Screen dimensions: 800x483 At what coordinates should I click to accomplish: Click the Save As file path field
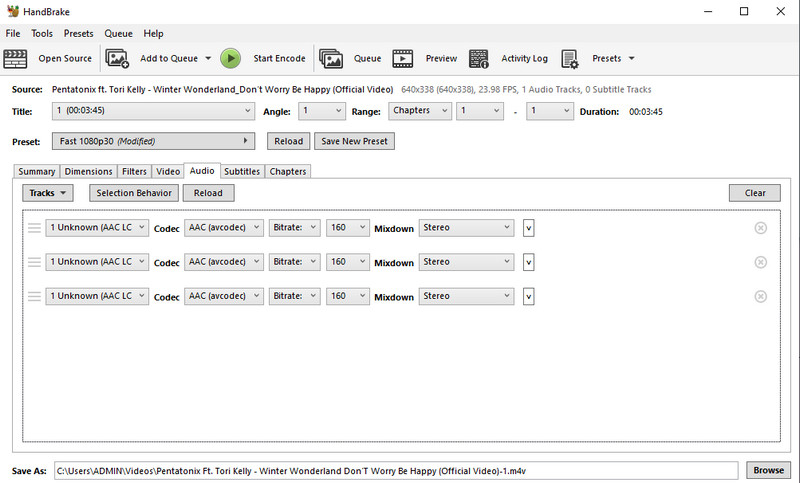click(395, 470)
